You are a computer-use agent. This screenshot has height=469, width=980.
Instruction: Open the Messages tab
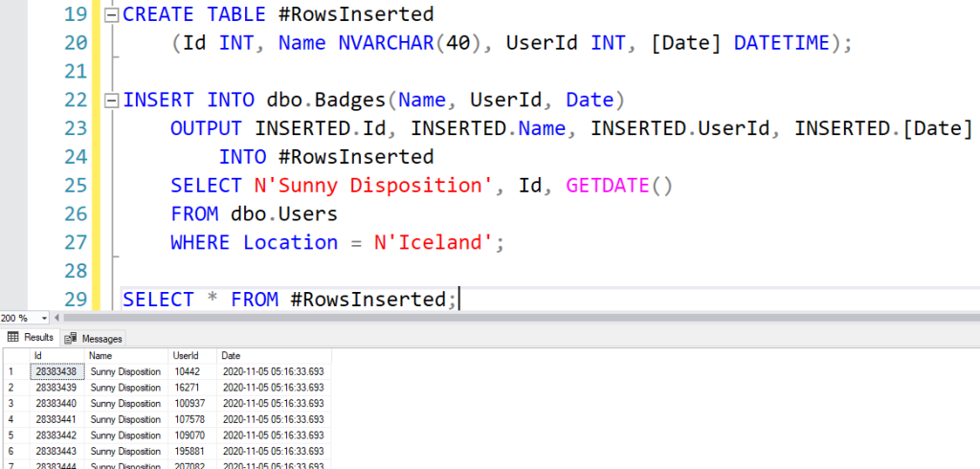[x=94, y=338]
